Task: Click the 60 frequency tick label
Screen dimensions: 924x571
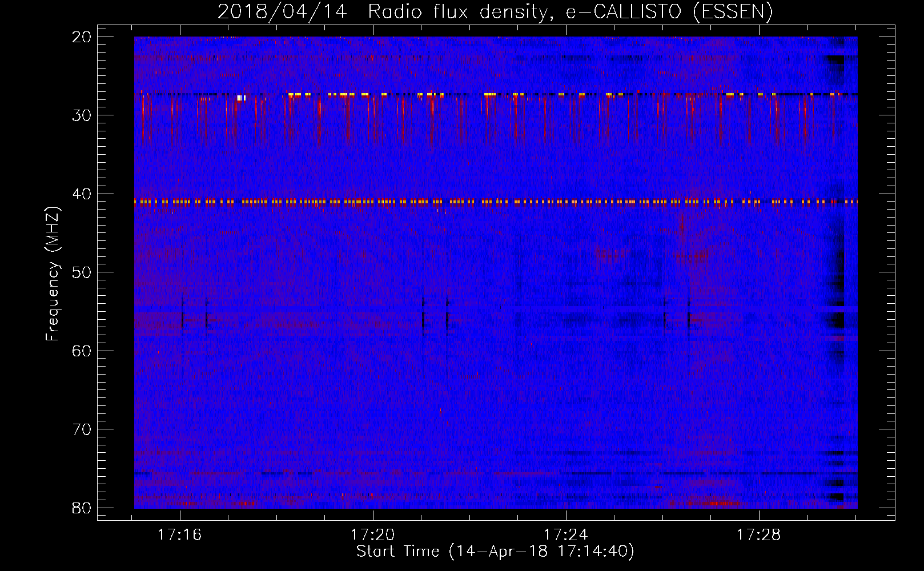Action: pos(82,351)
